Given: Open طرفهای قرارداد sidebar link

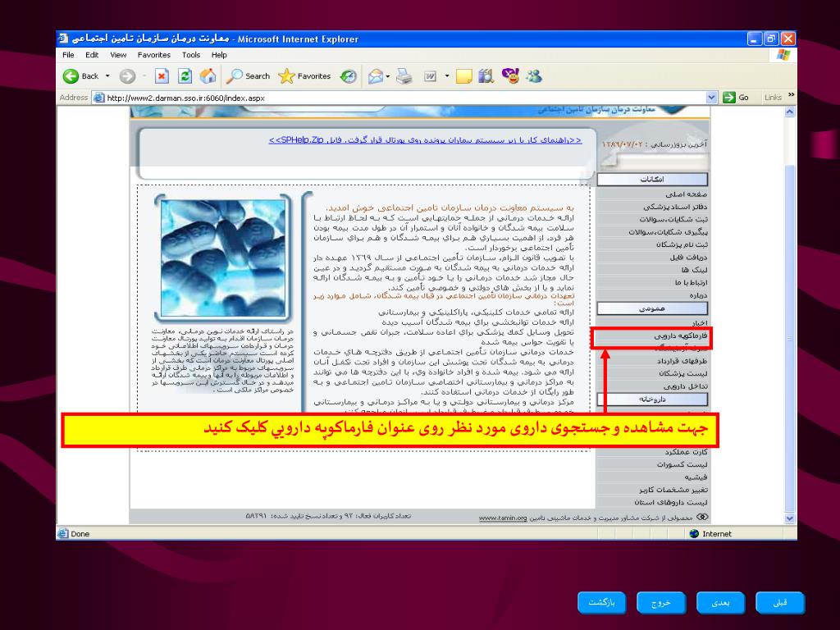Looking at the screenshot, I should tap(682, 361).
